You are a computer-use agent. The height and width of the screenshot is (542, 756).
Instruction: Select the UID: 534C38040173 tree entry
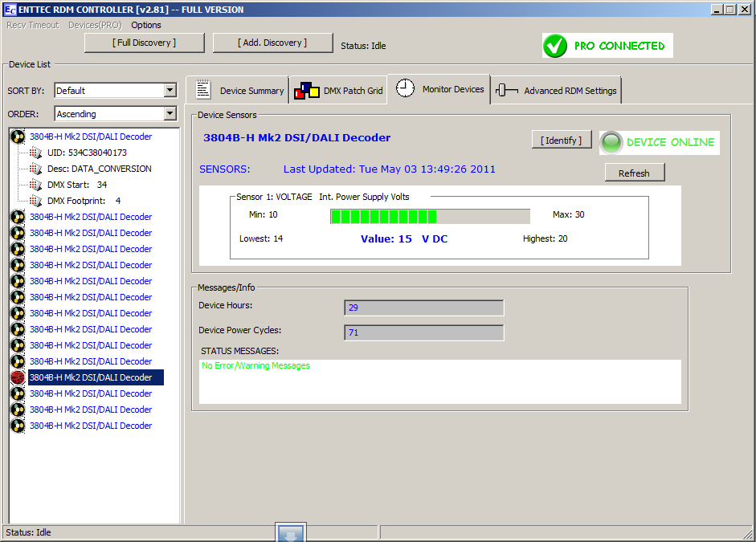(87, 153)
